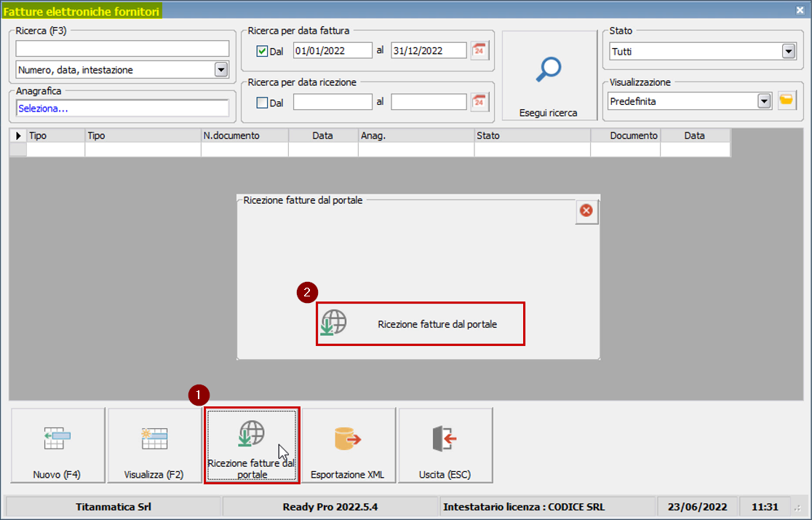Click the end date field 31/12/2022
This screenshot has height=520, width=812.
tap(429, 51)
